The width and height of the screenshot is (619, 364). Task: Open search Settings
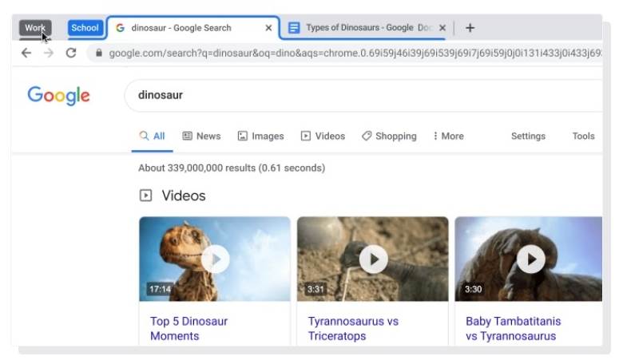(x=528, y=136)
